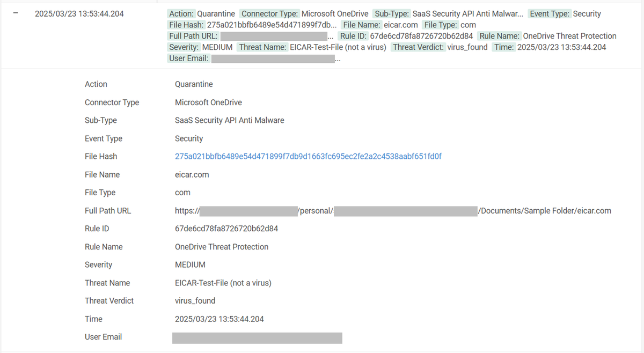Click the 'Sub-Type:' tag in the summary row
This screenshot has height=353, width=644.
392,14
